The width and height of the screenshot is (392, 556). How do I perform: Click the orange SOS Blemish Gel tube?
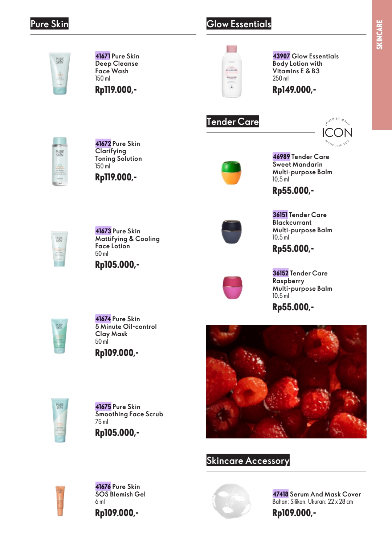pyautogui.click(x=60, y=501)
